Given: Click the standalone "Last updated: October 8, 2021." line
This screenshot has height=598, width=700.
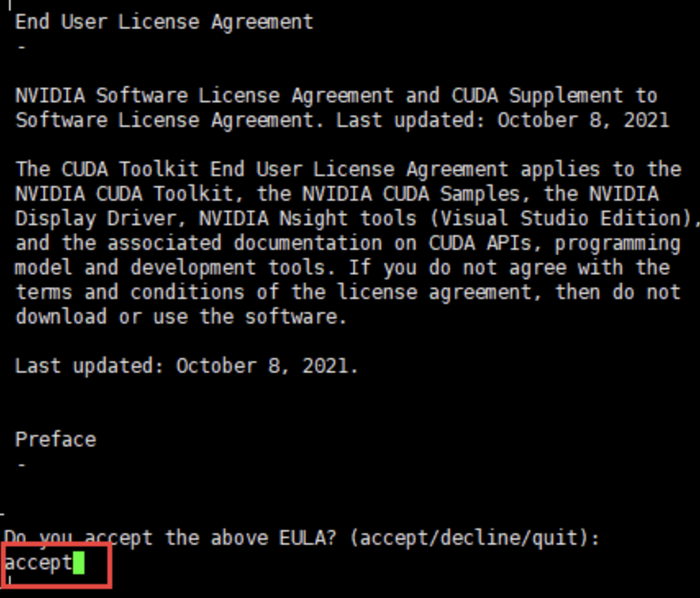Looking at the screenshot, I should pos(186,366).
